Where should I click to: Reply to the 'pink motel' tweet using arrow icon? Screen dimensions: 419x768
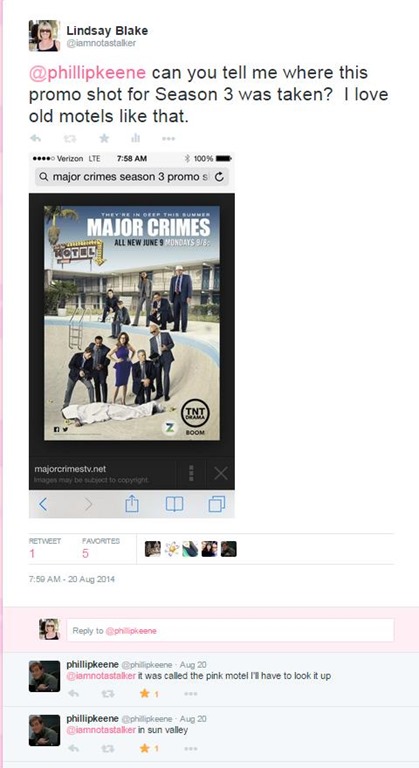[73, 694]
